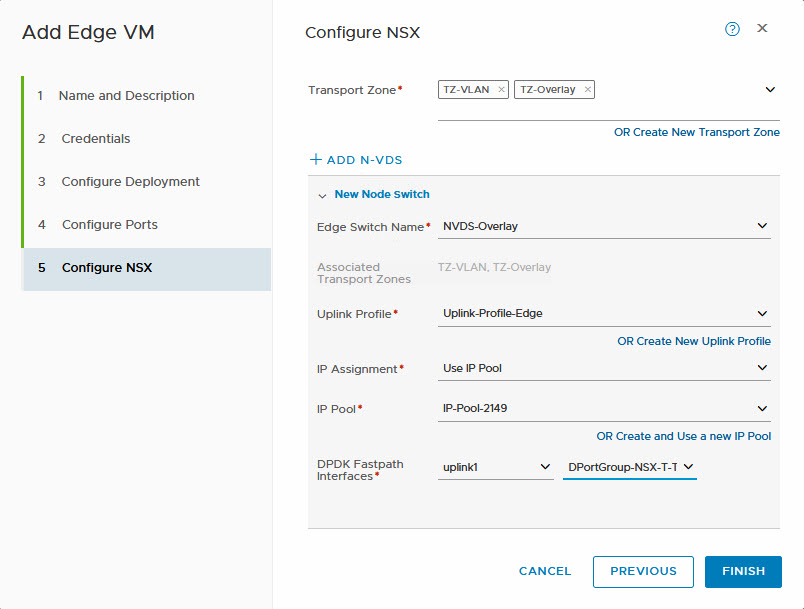Click OR Create New Transport Zone link

click(696, 132)
